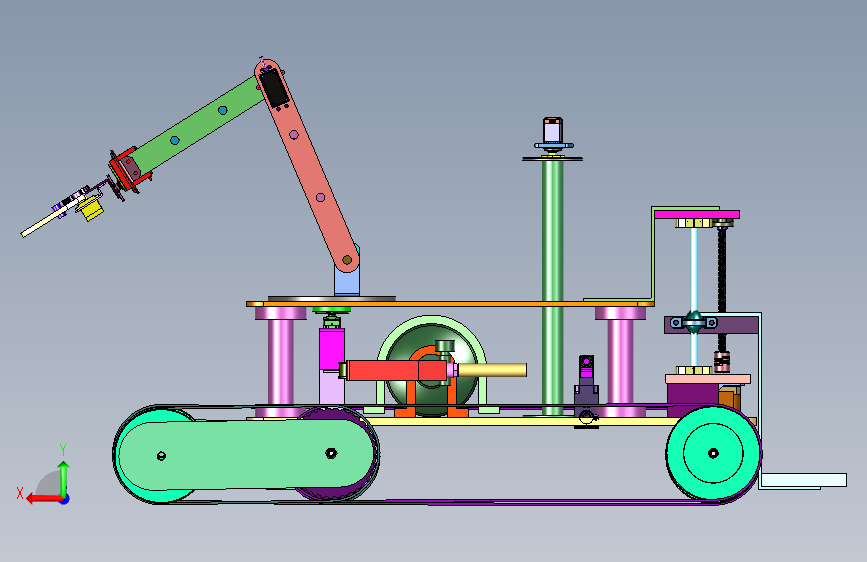Select the tall green vertical mast
The width and height of the screenshot is (867, 562).
tap(552, 288)
